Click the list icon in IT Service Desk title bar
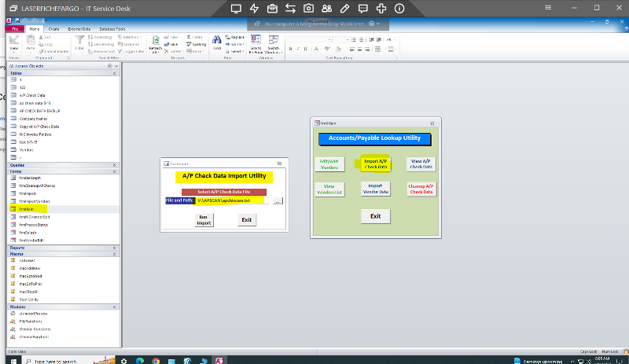629x364 pixels. 548,8
